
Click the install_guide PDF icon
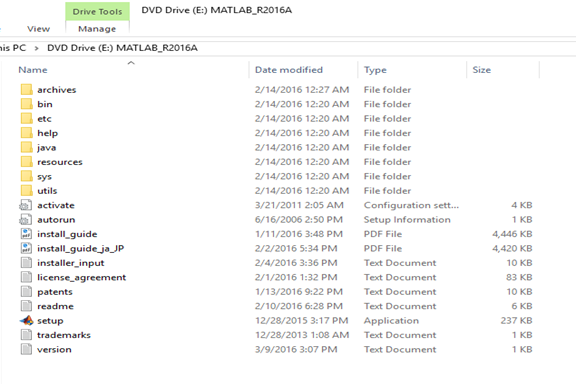(26, 234)
